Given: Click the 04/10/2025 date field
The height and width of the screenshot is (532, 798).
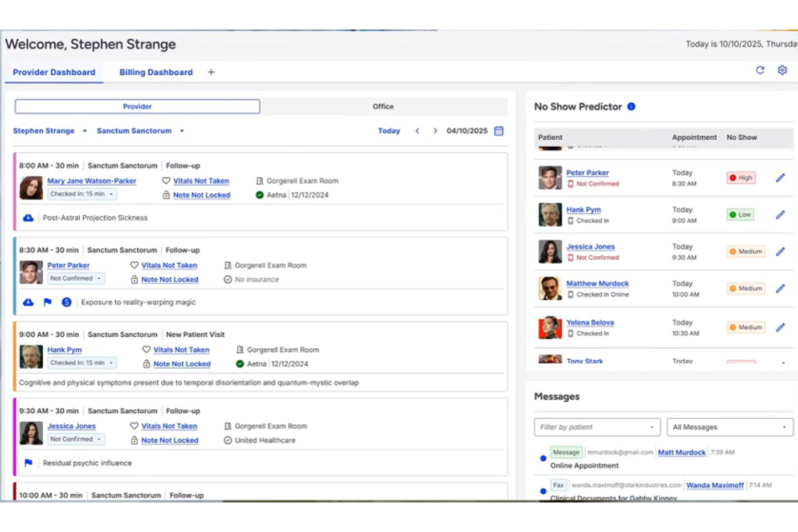Looking at the screenshot, I should [x=467, y=131].
